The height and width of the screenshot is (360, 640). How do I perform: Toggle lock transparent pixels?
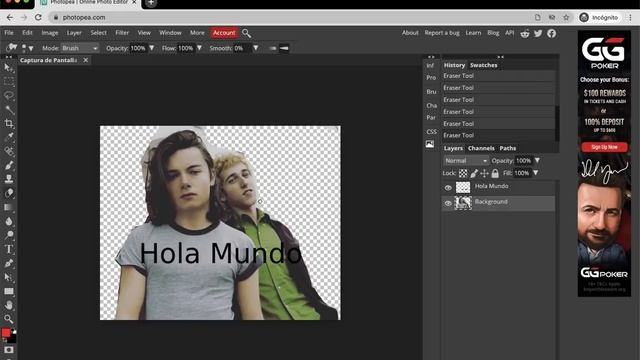pos(463,173)
